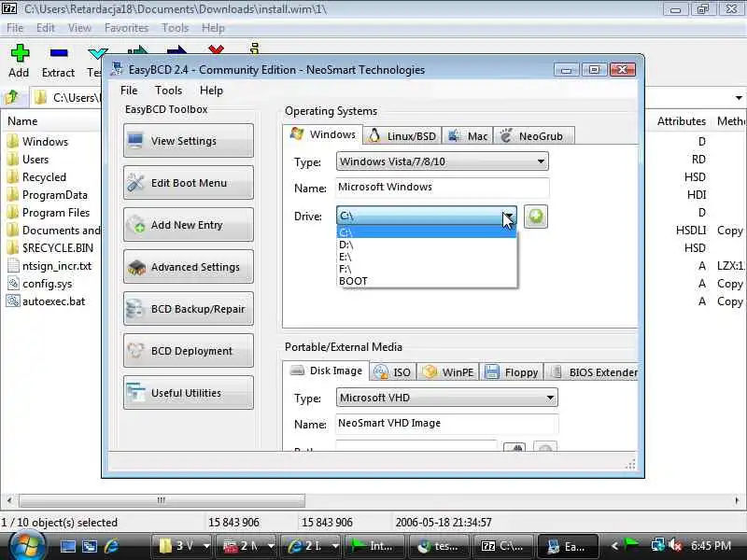
Task: Open 7-Zip Edit menu
Action: 46,28
